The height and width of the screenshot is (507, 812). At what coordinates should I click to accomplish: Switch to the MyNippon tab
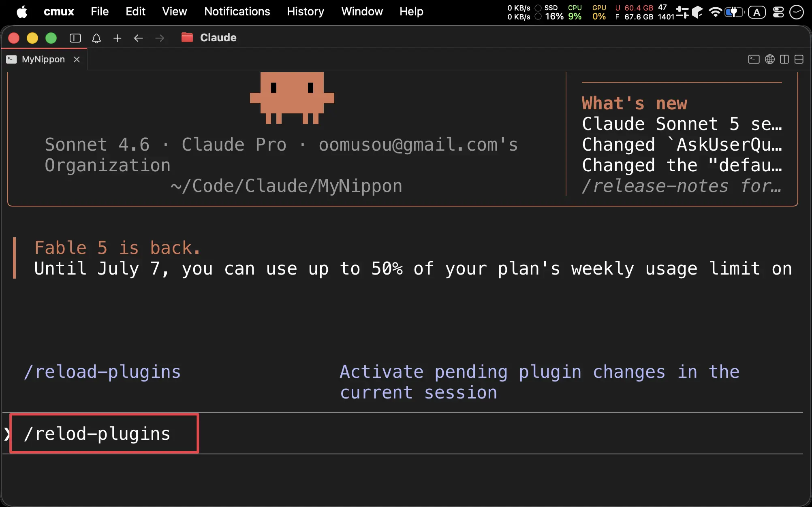click(x=43, y=60)
